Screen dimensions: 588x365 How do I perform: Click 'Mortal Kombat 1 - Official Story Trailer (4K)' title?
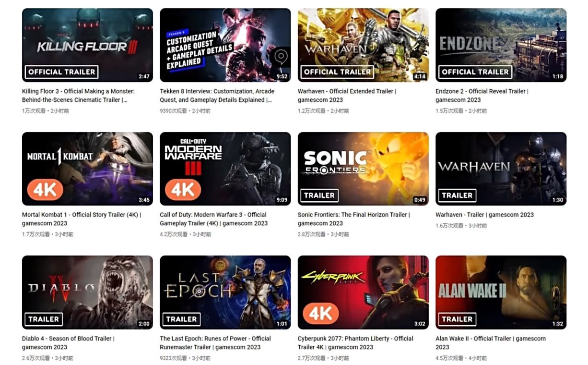coord(82,219)
